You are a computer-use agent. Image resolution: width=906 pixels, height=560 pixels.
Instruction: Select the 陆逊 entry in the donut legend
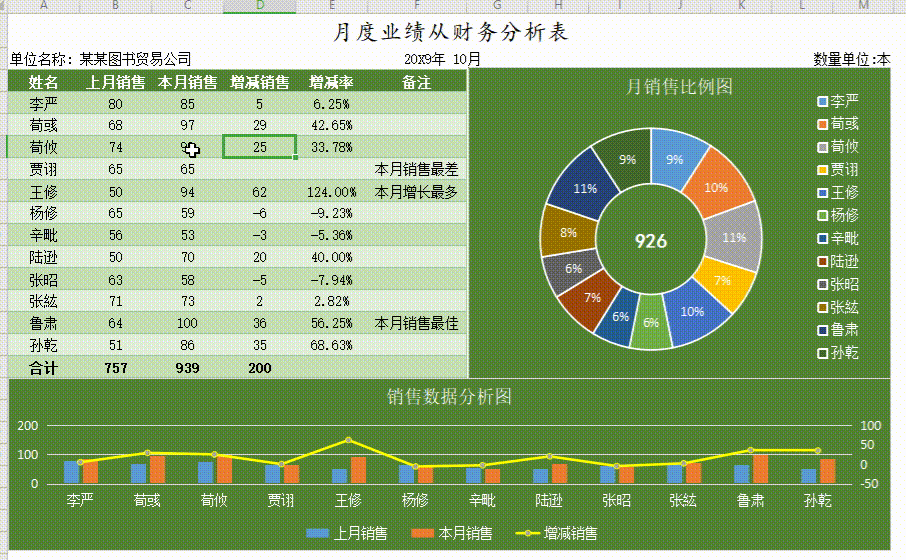coord(838,262)
